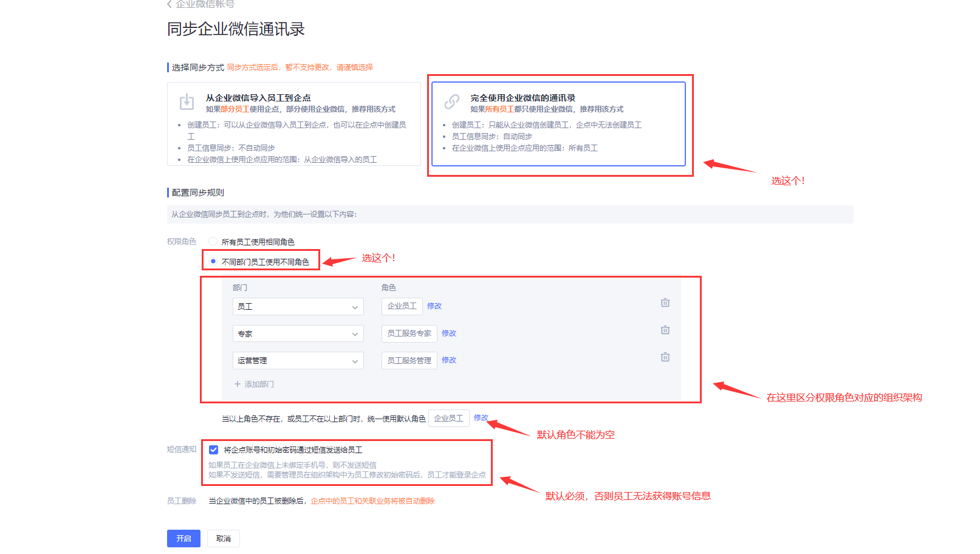Click the 选择同步方式 section title
Screen dimensions: 980x554
198,67
